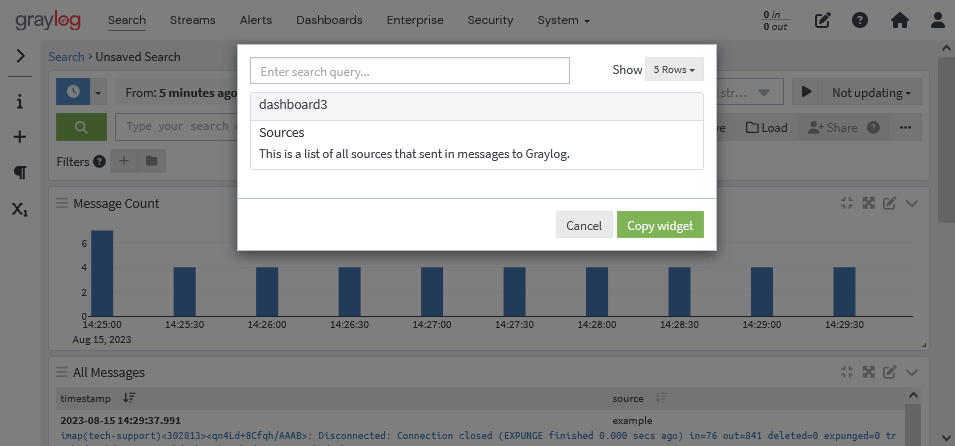Open the scratchpad edit icon in header
The width and height of the screenshot is (955, 446).
point(822,20)
